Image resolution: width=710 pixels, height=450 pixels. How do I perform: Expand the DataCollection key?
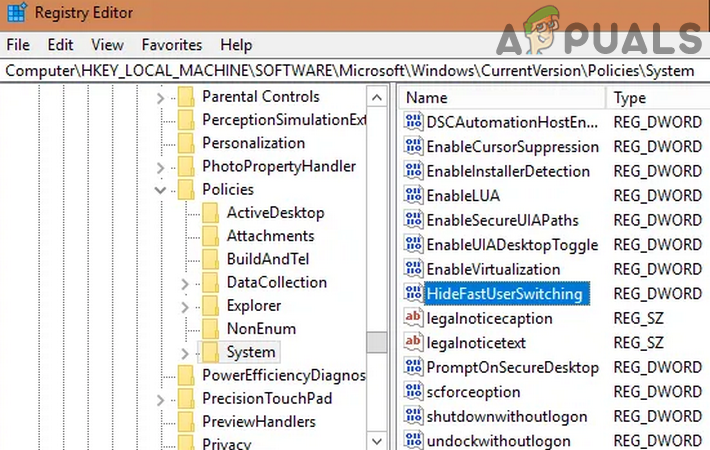click(x=185, y=284)
